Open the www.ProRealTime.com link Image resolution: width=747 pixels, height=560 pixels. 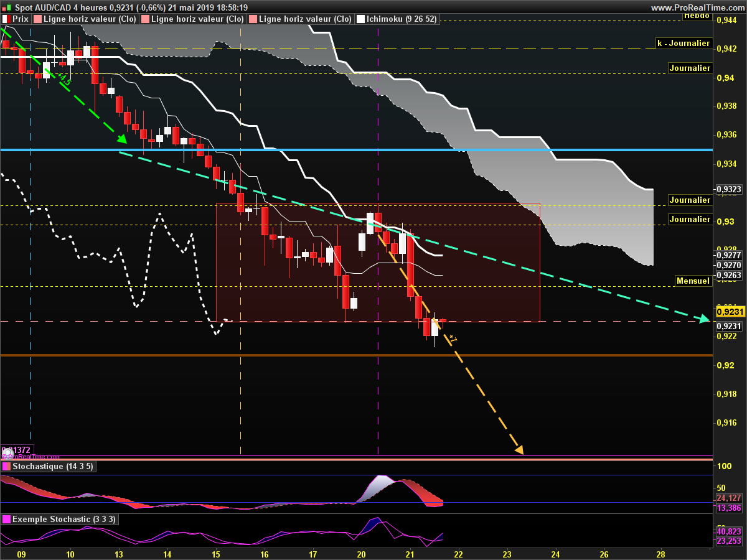(x=697, y=7)
